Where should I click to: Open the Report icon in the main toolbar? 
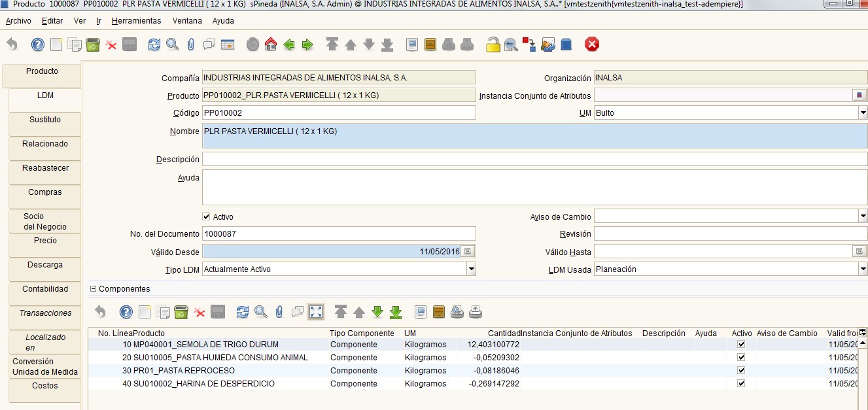(412, 44)
